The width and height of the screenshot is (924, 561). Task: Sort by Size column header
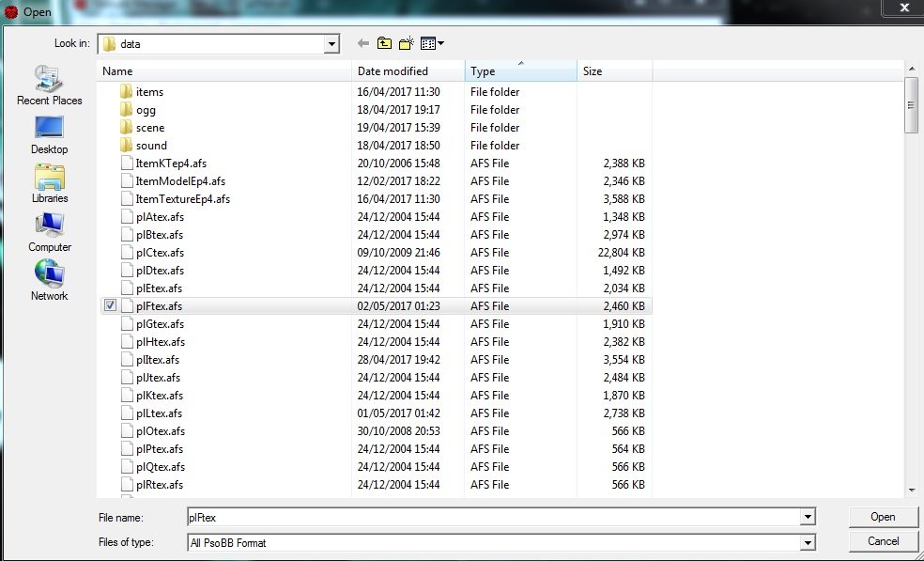(614, 70)
